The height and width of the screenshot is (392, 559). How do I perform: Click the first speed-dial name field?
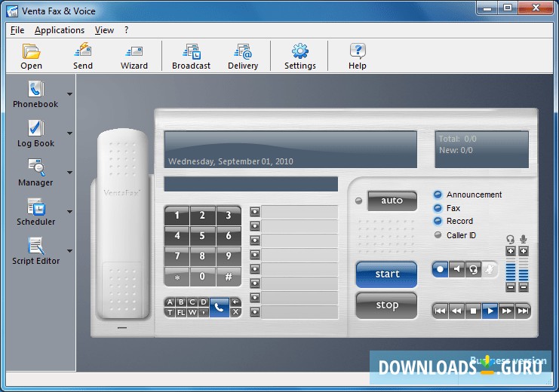click(x=299, y=212)
